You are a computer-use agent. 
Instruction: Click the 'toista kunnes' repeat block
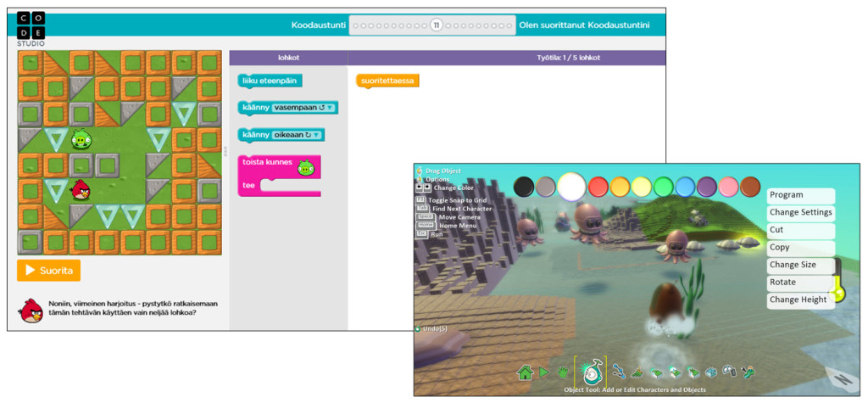[x=279, y=175]
